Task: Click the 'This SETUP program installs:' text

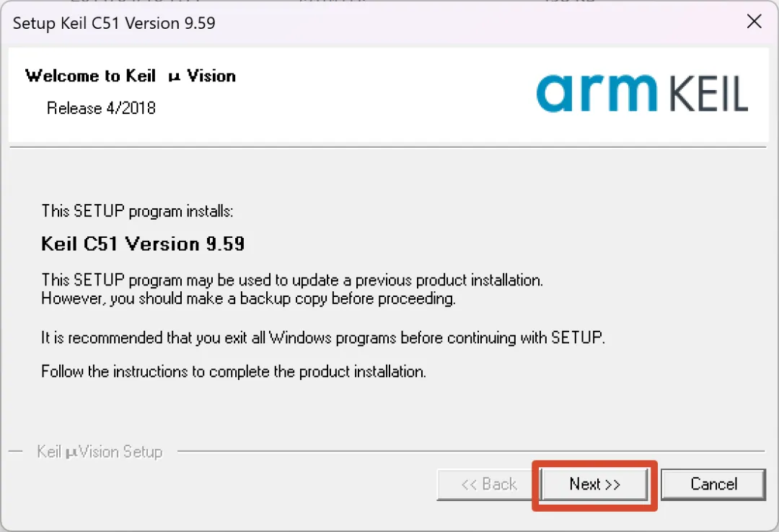Action: (x=137, y=211)
